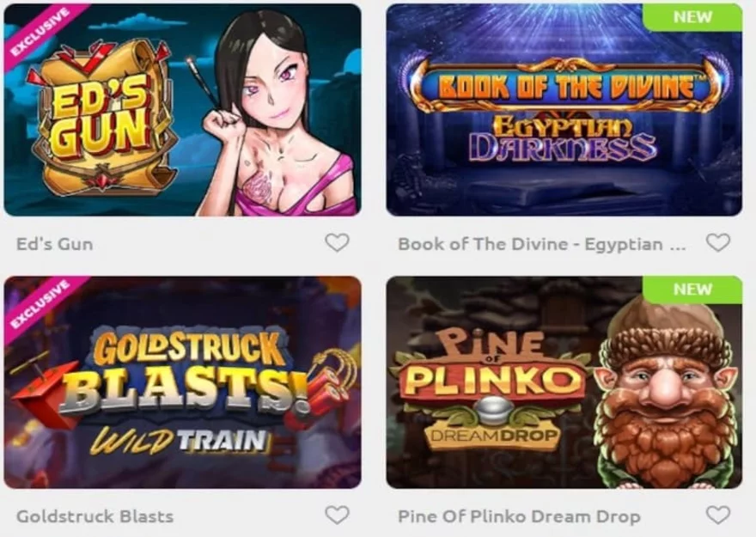Launch the Book of the Divine thumbnail
This screenshot has height=537, width=756.
pyautogui.click(x=564, y=110)
